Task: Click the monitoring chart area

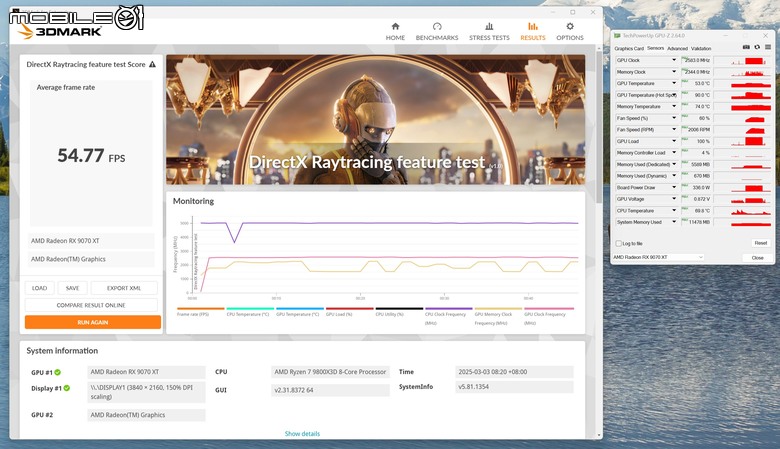Action: tap(385, 257)
